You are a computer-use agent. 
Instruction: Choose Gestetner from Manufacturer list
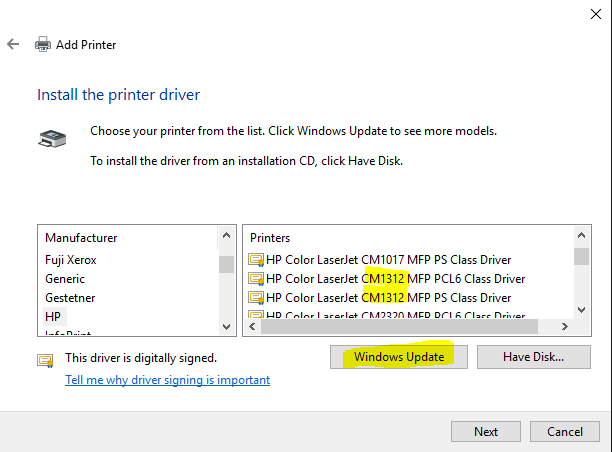coord(71,298)
